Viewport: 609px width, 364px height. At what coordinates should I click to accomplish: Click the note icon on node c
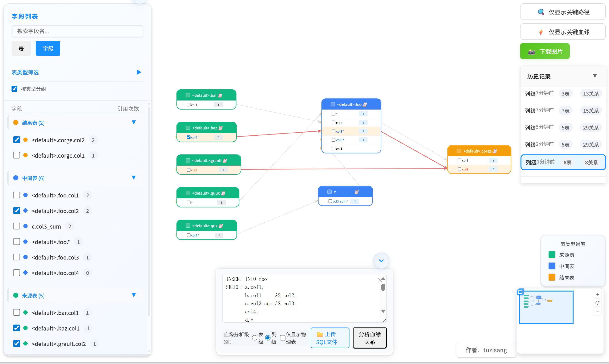point(357,192)
